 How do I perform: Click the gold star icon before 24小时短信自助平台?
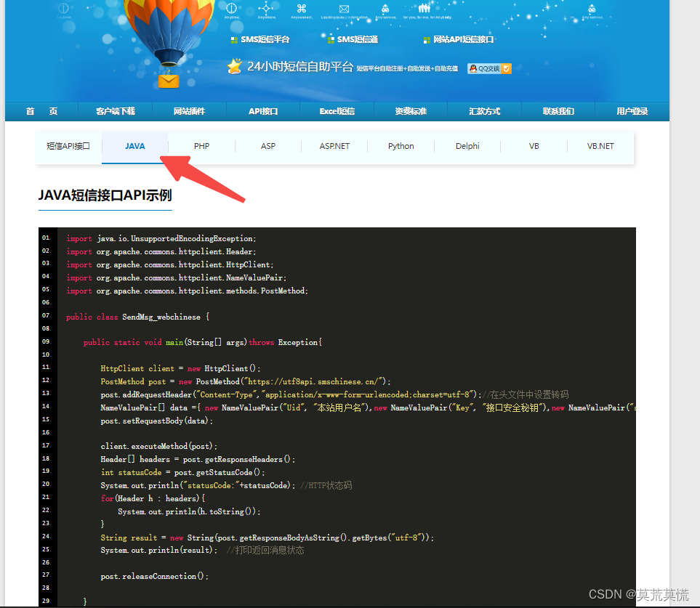click(234, 66)
